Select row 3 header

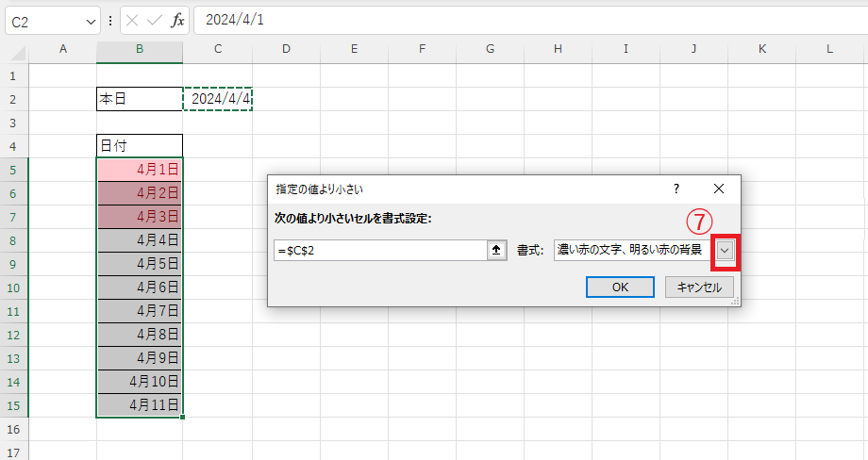14,123
